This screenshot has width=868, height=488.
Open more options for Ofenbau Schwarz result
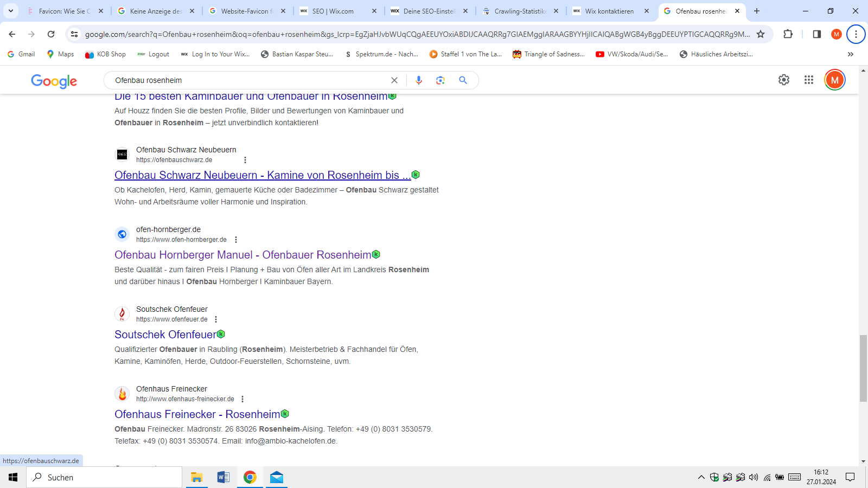pyautogui.click(x=245, y=160)
